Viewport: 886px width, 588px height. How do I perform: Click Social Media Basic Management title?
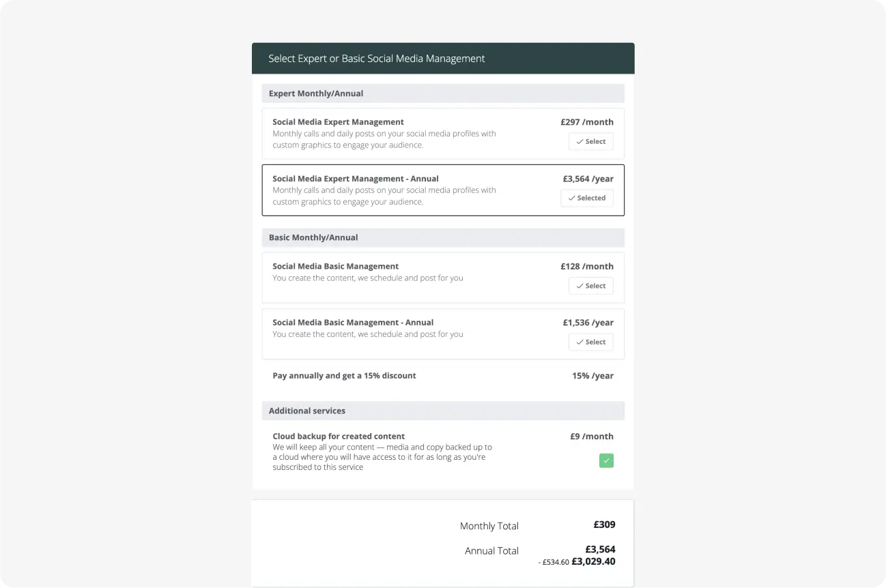(x=335, y=266)
